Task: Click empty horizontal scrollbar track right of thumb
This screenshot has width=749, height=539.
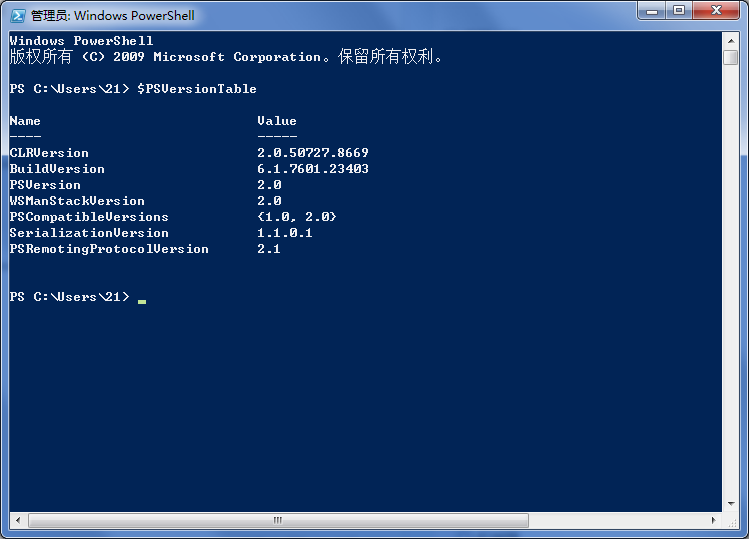Action: coord(617,520)
